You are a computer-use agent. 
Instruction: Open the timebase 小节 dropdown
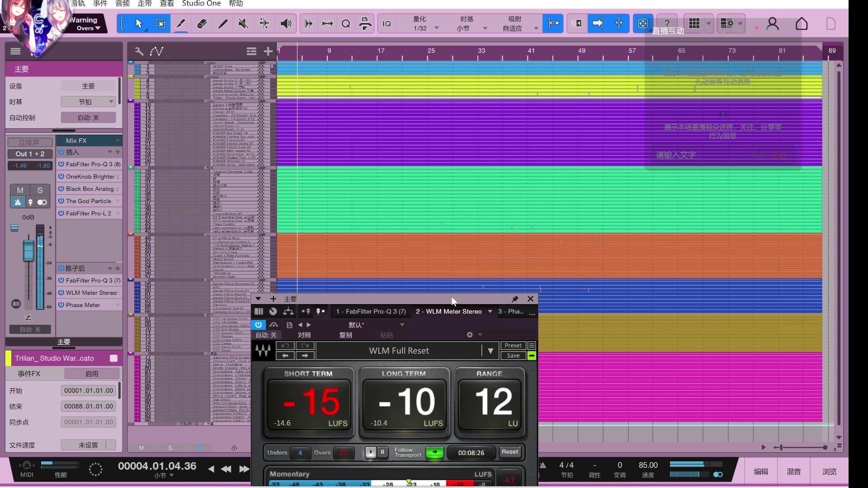(485, 28)
